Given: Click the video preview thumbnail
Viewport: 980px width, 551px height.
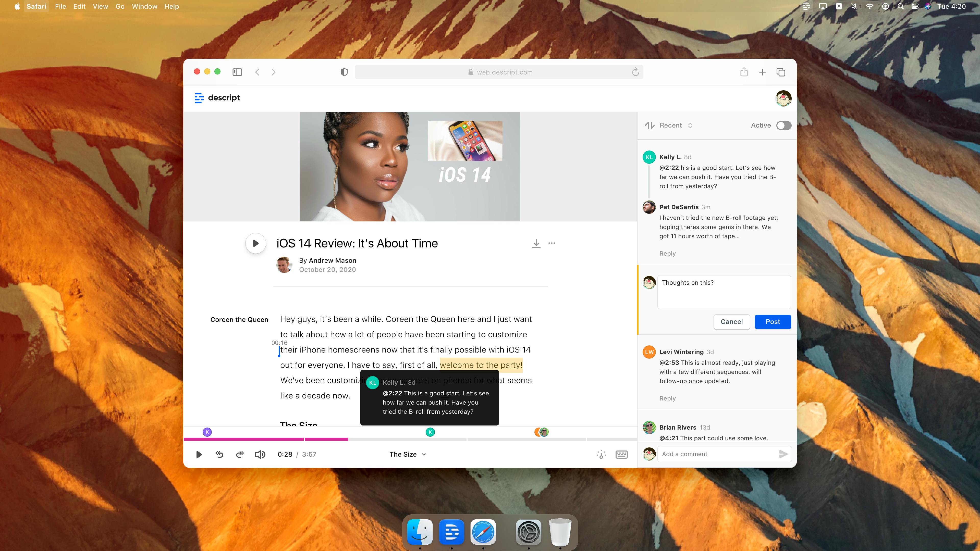Looking at the screenshot, I should click(410, 167).
